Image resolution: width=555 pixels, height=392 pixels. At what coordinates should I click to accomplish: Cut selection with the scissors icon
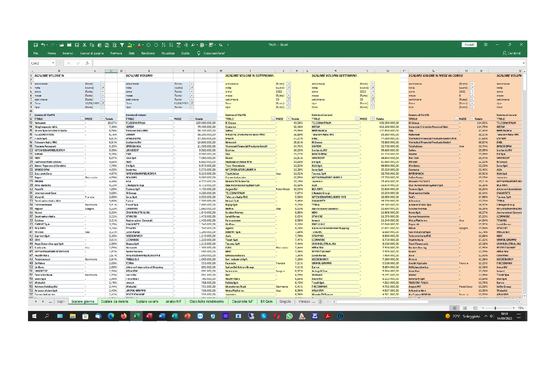point(84,45)
